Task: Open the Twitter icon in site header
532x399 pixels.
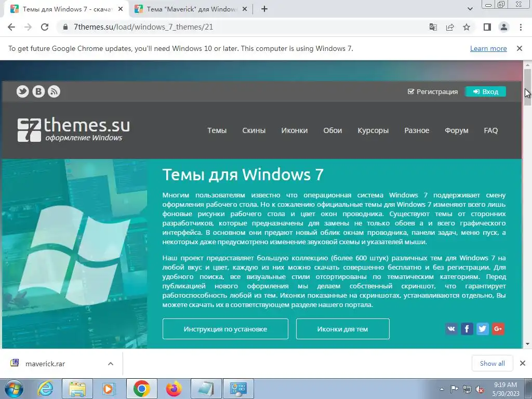Action: point(23,91)
